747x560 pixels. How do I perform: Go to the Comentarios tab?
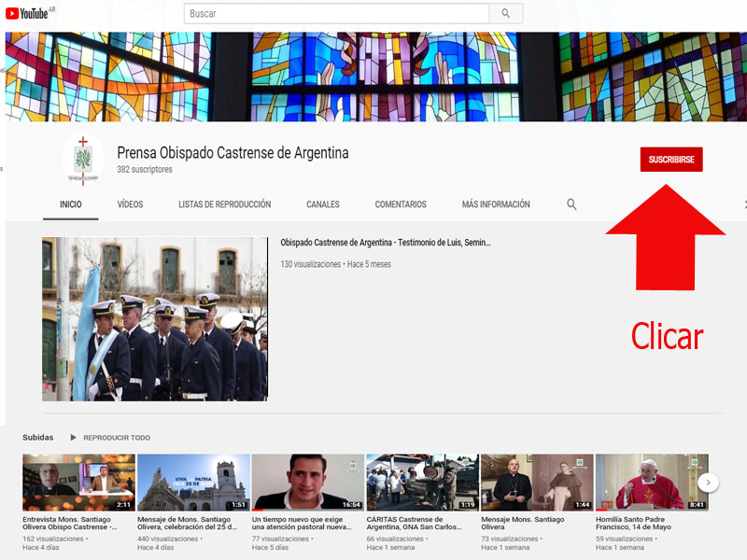click(401, 204)
